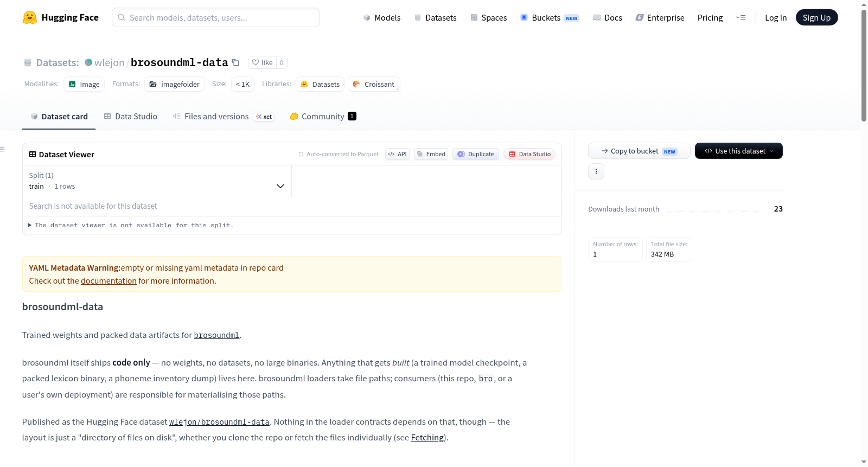Expand the Split train dropdown

click(x=157, y=181)
